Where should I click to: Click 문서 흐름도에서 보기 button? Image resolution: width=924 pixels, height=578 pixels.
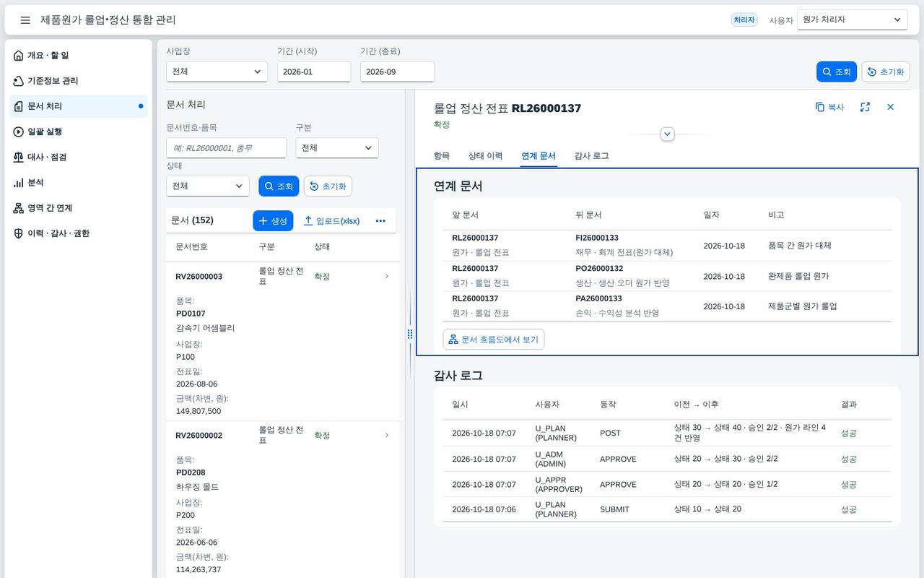pyautogui.click(x=494, y=340)
